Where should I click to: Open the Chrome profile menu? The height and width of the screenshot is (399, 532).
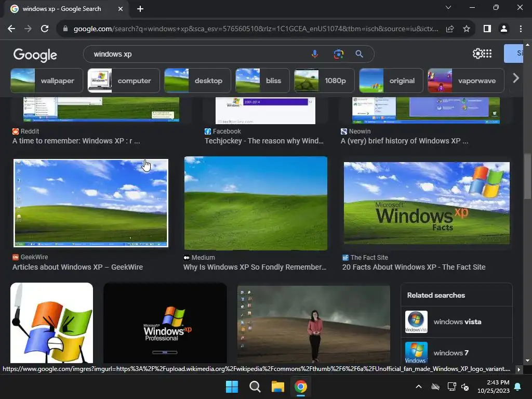tap(504, 29)
